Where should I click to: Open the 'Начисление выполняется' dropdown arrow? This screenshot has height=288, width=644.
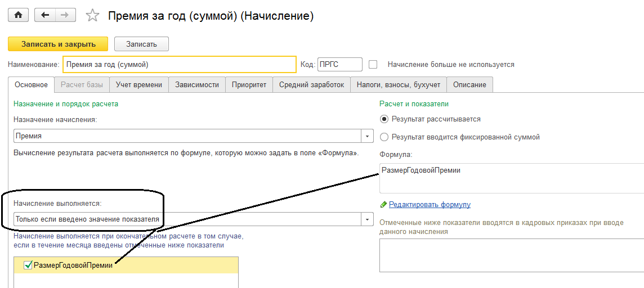(x=368, y=219)
